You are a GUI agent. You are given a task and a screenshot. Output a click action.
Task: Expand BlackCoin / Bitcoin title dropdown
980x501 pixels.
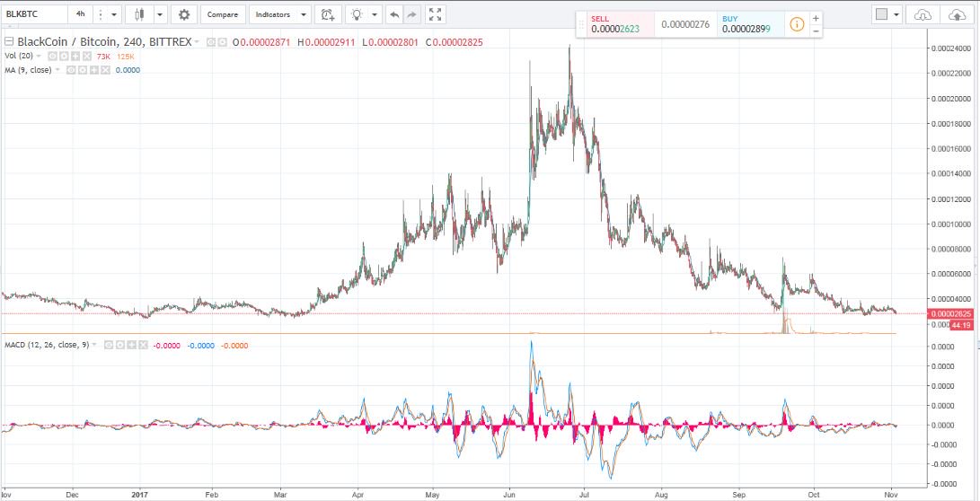(197, 42)
